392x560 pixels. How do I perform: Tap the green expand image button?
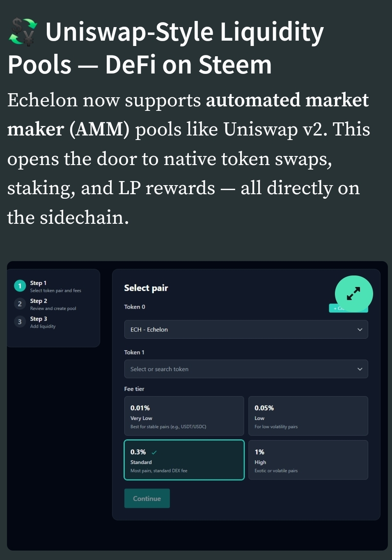tap(354, 294)
